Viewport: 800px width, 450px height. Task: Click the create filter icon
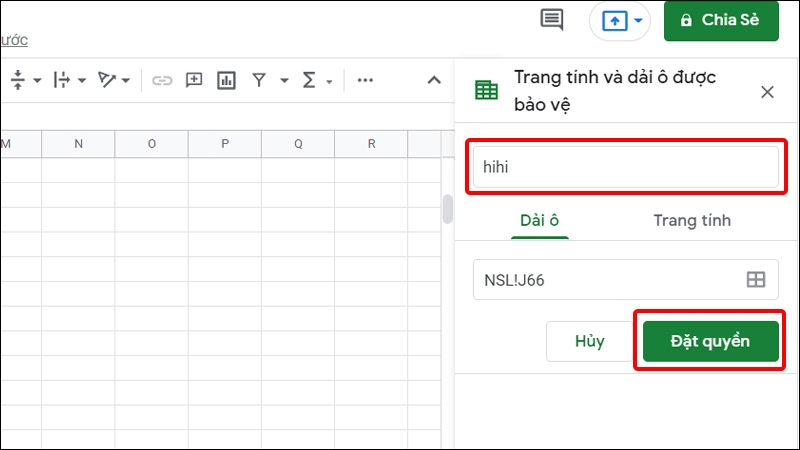[x=259, y=80]
